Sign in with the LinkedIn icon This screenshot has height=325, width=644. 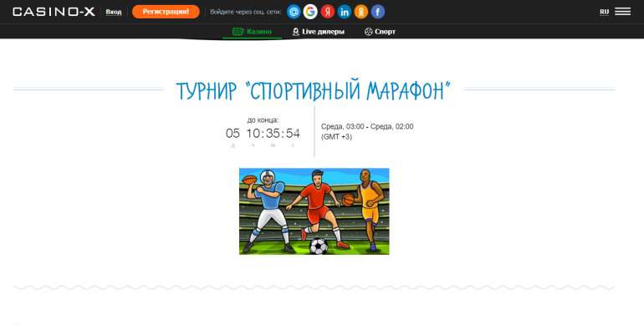(x=345, y=12)
